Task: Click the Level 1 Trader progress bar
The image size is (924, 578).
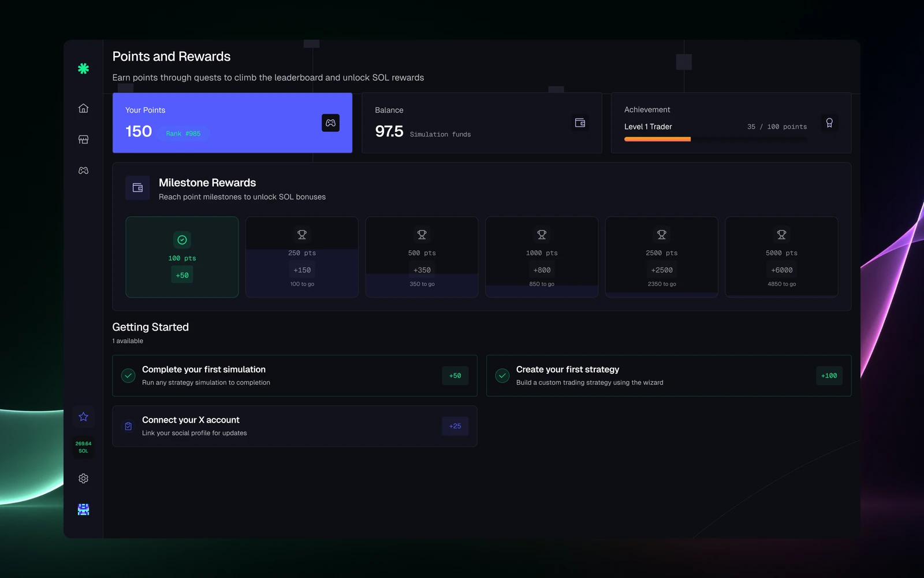Action: (716, 139)
